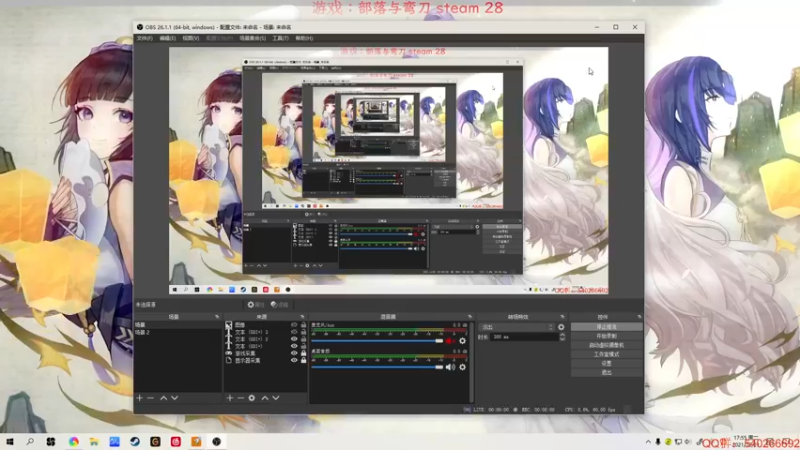
Task: Toggle visibility eye of 文本 (GDI+) 3
Action: 294,332
